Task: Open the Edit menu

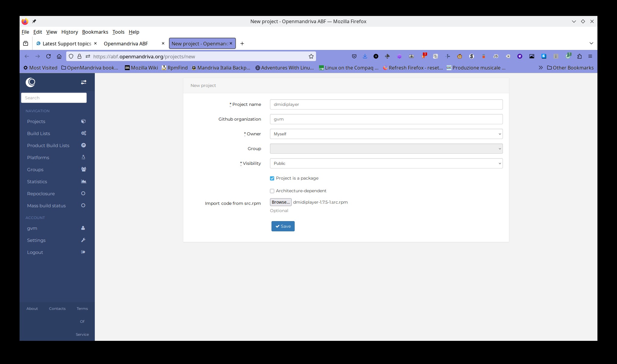Action: pos(38,32)
